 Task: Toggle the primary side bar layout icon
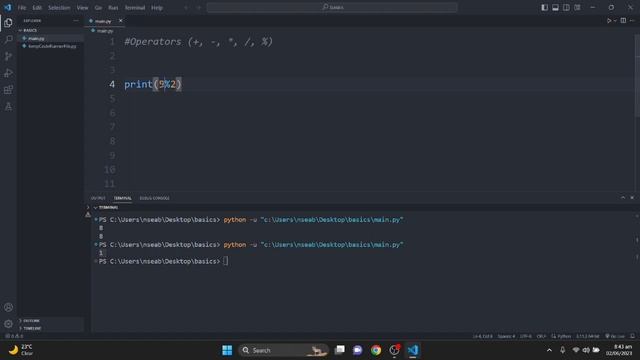(x=544, y=7)
